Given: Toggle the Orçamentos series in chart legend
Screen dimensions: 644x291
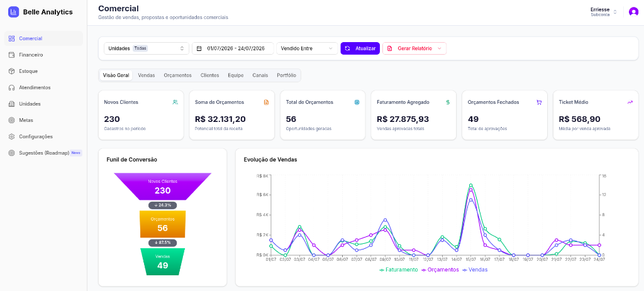Looking at the screenshot, I should click(x=440, y=270).
